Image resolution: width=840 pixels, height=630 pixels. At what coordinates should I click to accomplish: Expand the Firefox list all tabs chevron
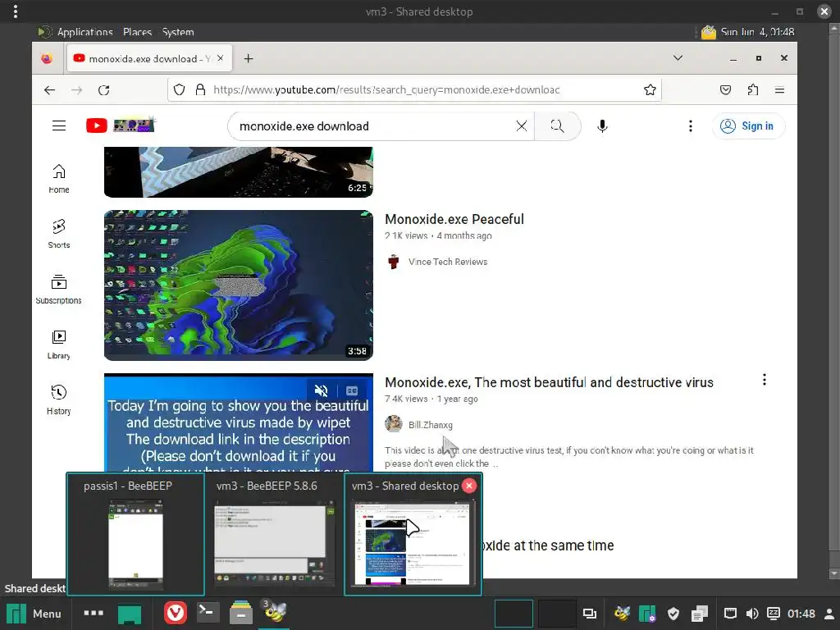click(x=678, y=58)
